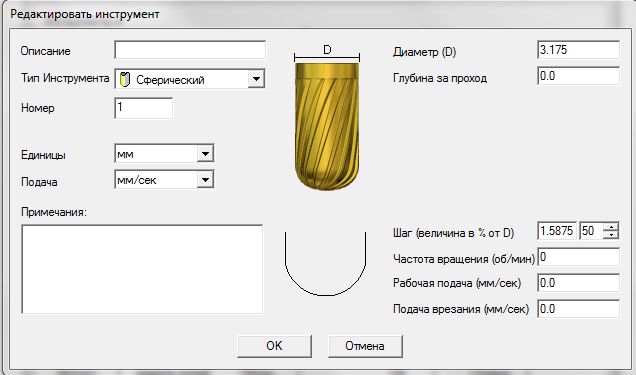Click the step percent field showing 50
636x375 pixels.
tap(592, 231)
